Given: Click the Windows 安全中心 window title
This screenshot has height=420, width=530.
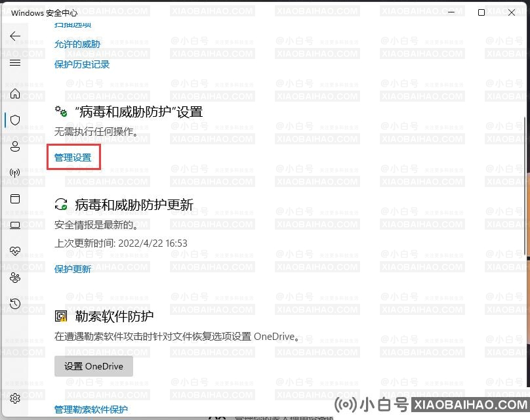Looking at the screenshot, I should tap(45, 13).
